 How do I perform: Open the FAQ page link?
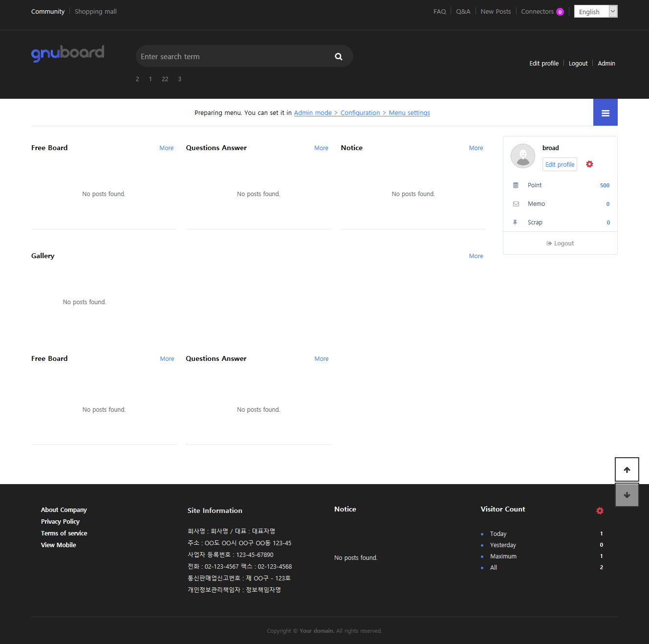click(x=439, y=12)
